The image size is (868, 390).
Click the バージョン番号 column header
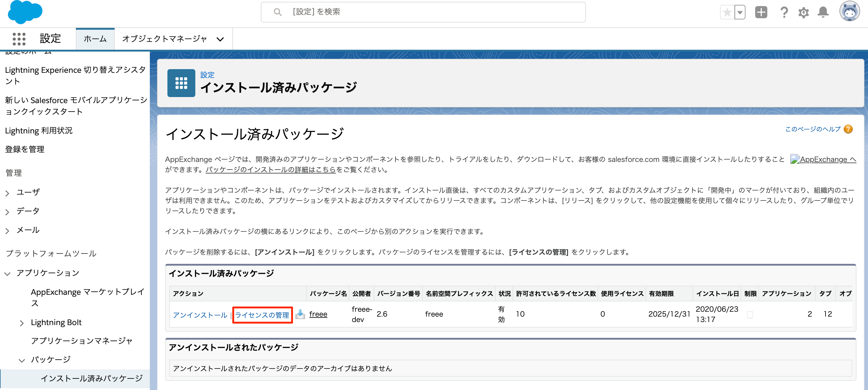point(399,294)
